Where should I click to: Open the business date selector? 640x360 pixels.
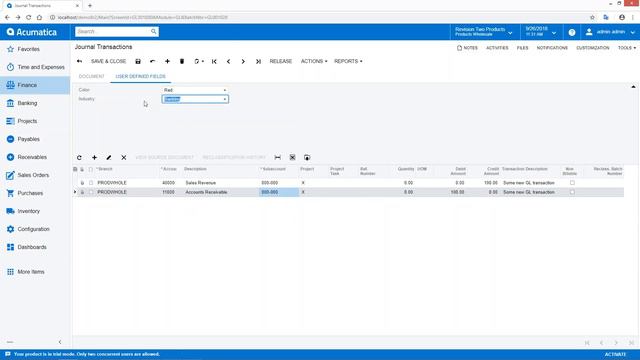click(541, 32)
